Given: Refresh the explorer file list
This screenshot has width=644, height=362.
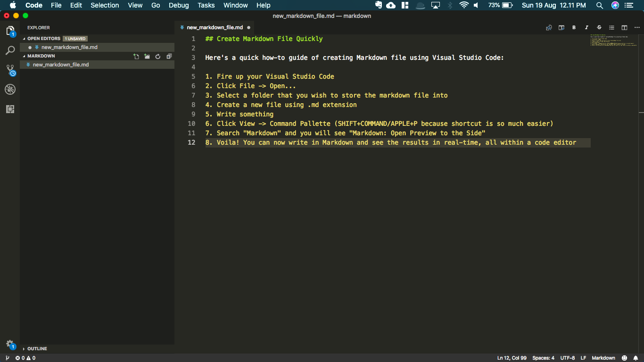Looking at the screenshot, I should coord(158,56).
